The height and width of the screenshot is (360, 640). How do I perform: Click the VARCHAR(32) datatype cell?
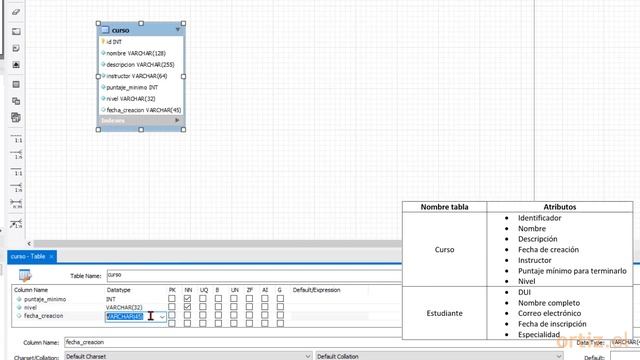[x=124, y=307]
